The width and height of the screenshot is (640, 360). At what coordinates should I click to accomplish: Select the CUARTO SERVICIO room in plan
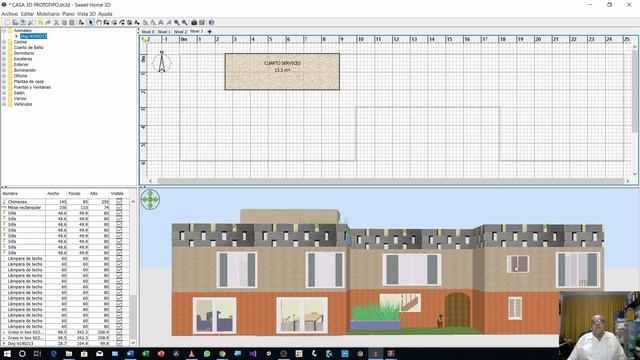click(282, 71)
